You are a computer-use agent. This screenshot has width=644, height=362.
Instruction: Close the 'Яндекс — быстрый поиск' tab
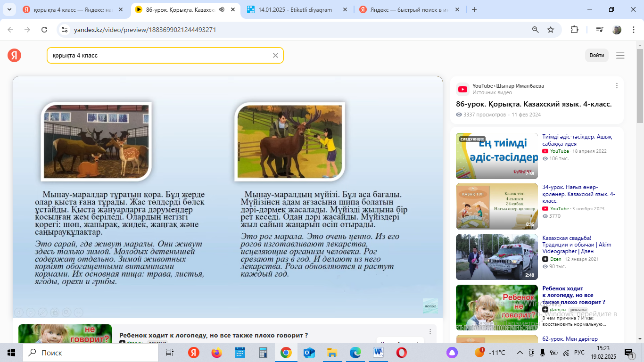click(457, 9)
